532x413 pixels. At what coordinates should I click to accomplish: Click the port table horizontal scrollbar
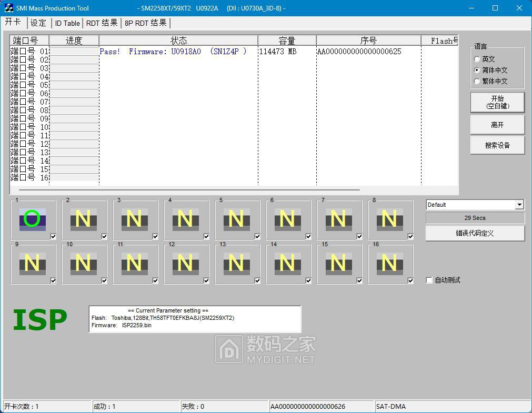point(189,190)
